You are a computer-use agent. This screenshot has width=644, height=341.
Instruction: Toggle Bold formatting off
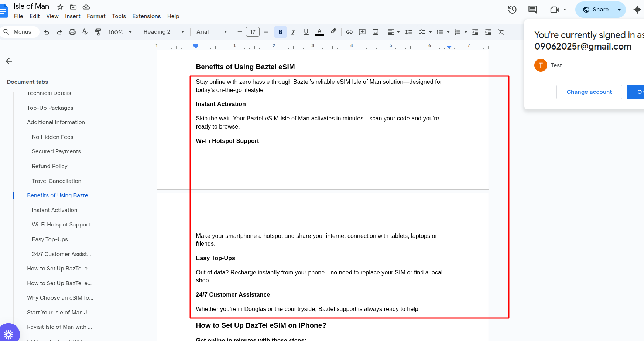point(280,32)
